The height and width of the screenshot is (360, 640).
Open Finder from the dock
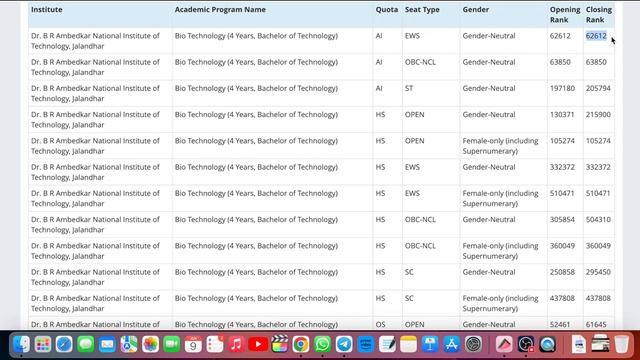click(x=21, y=344)
